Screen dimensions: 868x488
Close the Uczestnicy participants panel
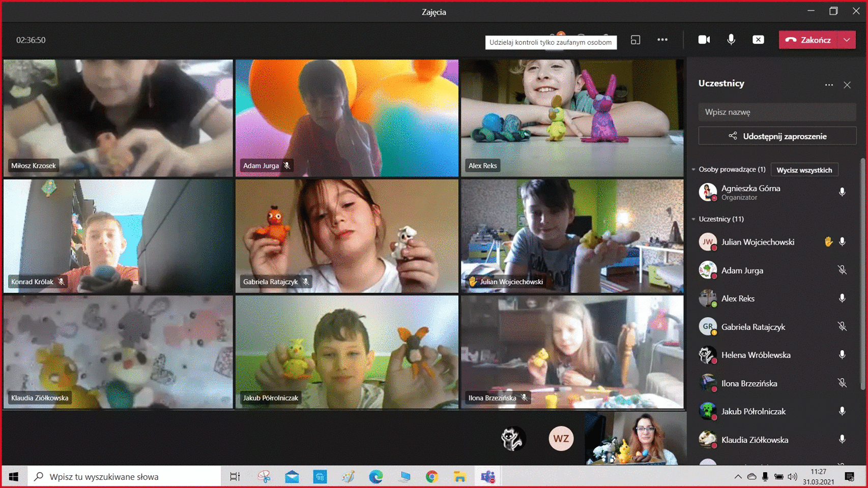[x=847, y=85]
